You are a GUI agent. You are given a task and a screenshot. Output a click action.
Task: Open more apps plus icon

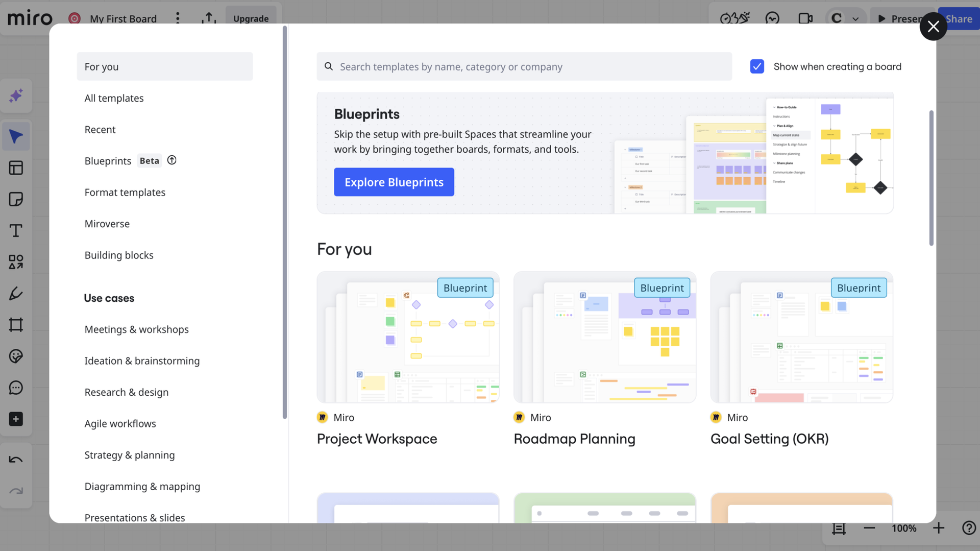pyautogui.click(x=16, y=419)
